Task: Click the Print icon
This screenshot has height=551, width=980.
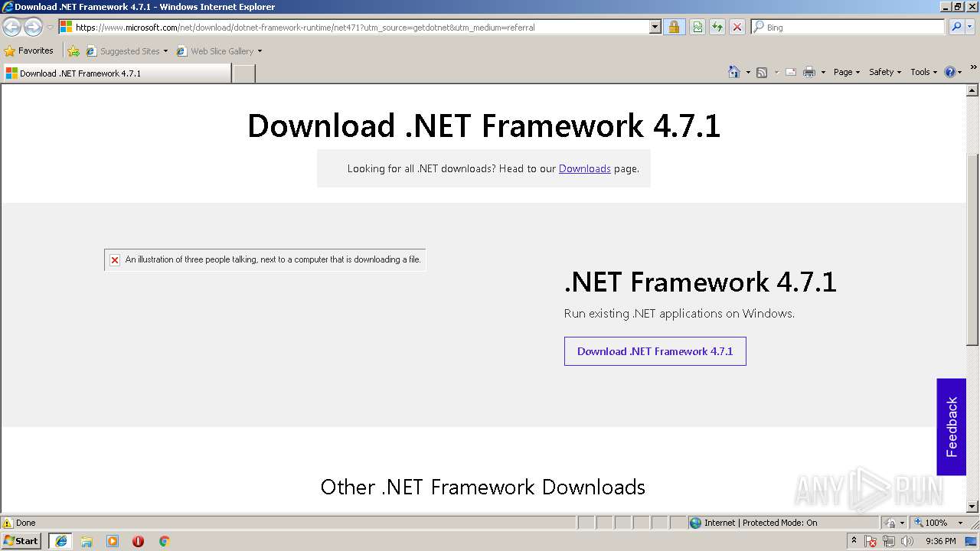Action: pyautogui.click(x=809, y=72)
